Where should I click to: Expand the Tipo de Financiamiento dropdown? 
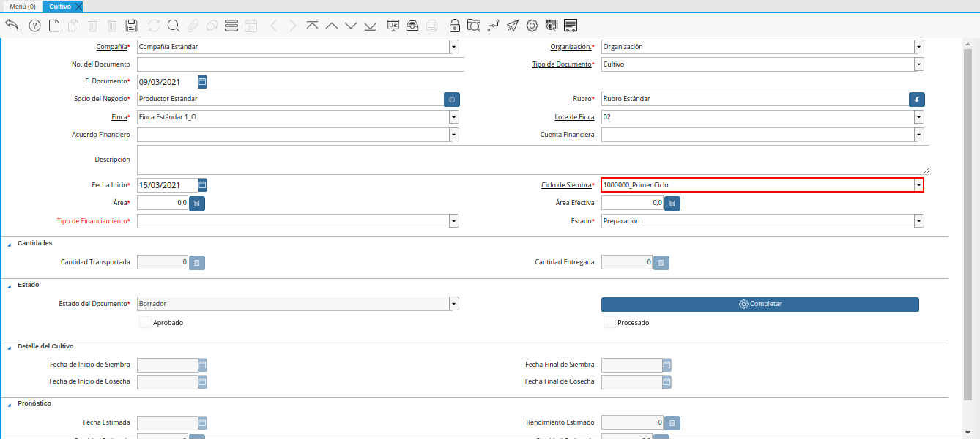[x=454, y=221]
